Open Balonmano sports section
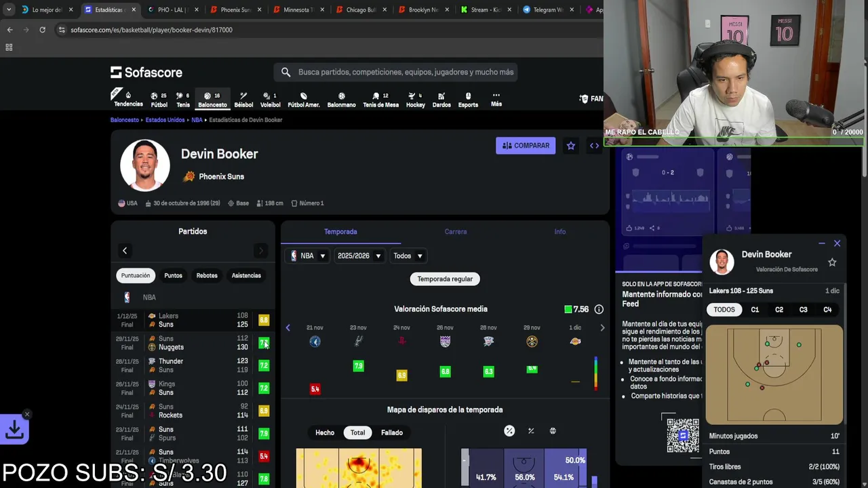 click(x=341, y=100)
